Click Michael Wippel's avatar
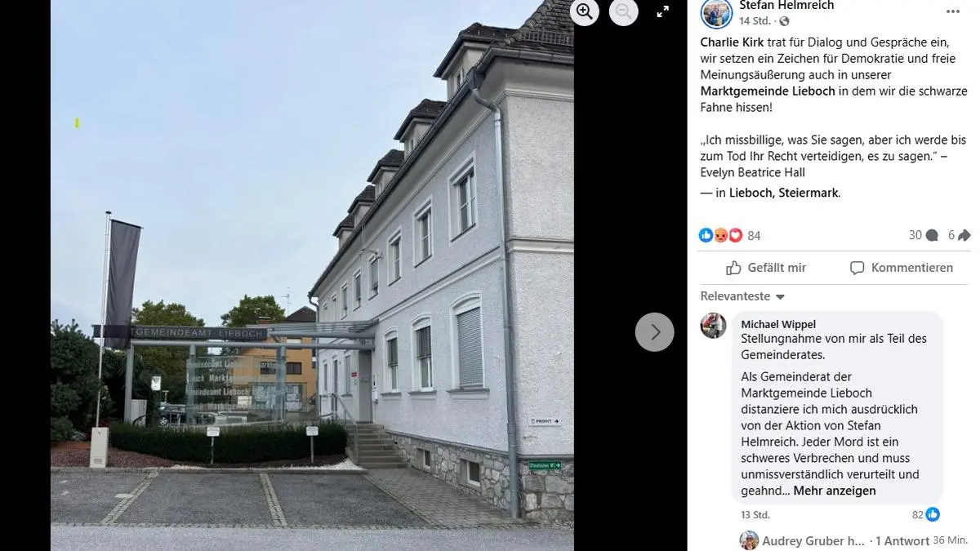Viewport: 980px width, 551px height. tap(713, 325)
